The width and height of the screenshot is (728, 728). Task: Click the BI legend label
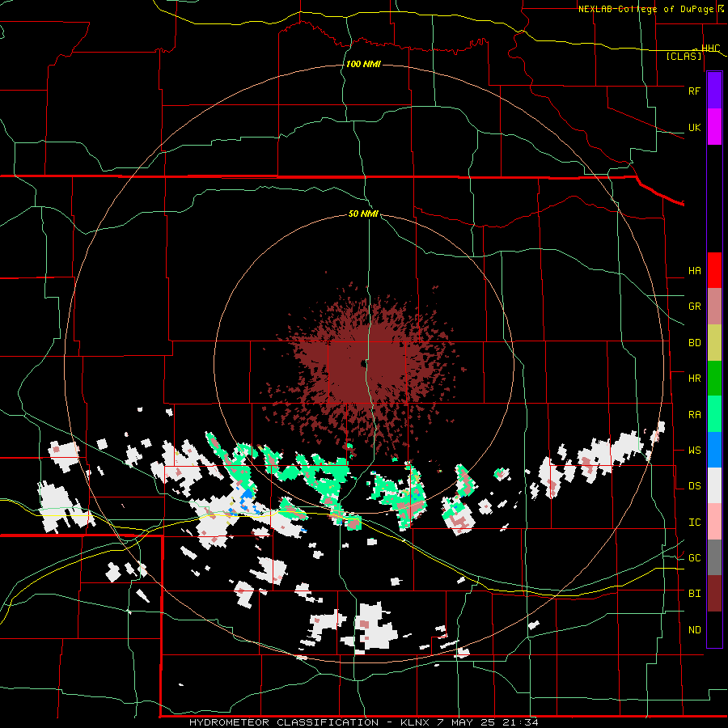pyautogui.click(x=694, y=594)
